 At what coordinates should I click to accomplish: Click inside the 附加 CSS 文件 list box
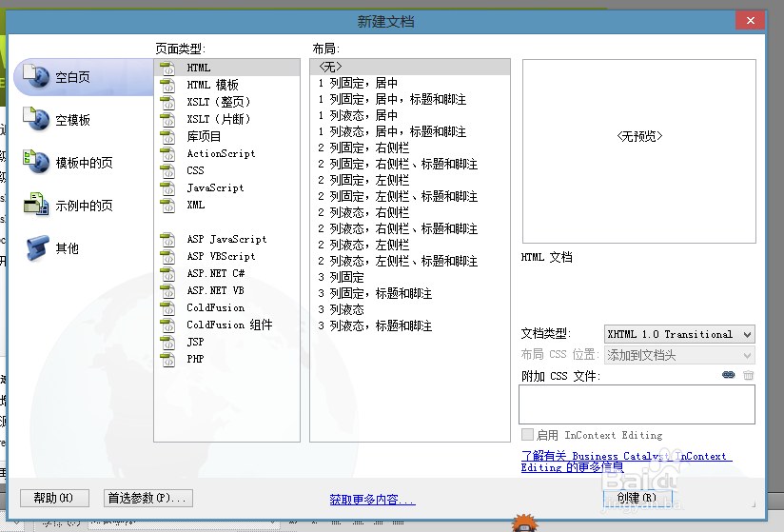637,404
